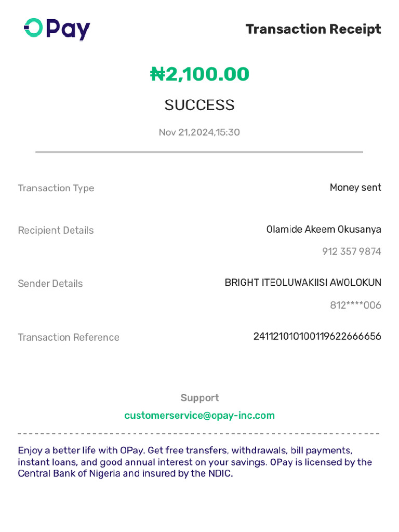Click the Nov 21, 2024 15:30 timestamp
The image size is (399, 532).
coord(199,132)
